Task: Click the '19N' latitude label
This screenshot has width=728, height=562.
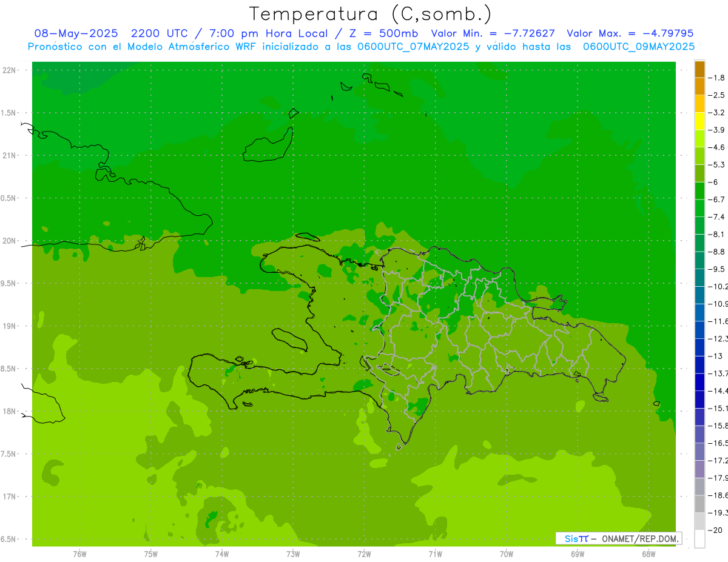Action: click(10, 326)
